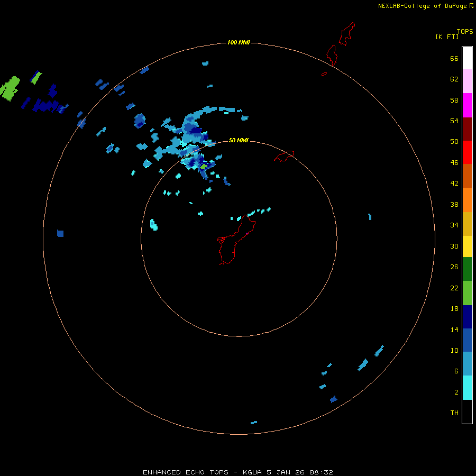
Task: Click the 50 legend value
Action: 454,141
